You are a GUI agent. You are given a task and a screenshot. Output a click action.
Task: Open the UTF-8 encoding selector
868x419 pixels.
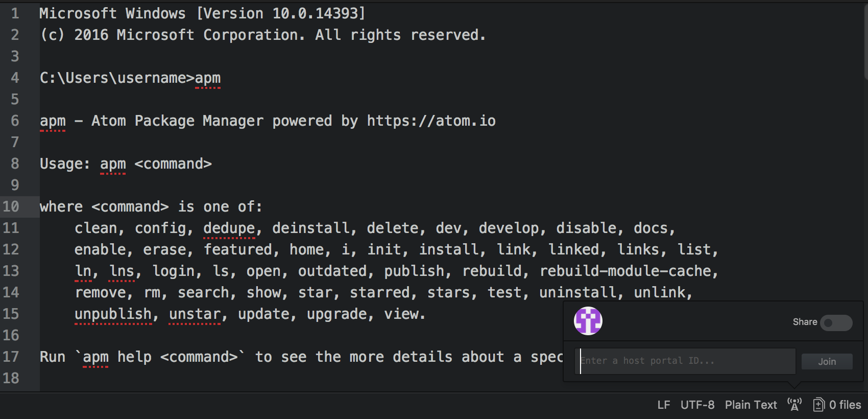point(697,405)
